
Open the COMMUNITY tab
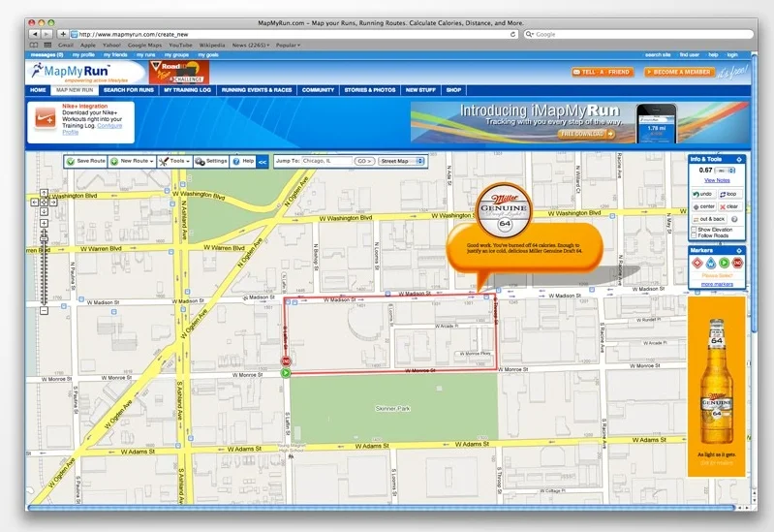coord(318,90)
